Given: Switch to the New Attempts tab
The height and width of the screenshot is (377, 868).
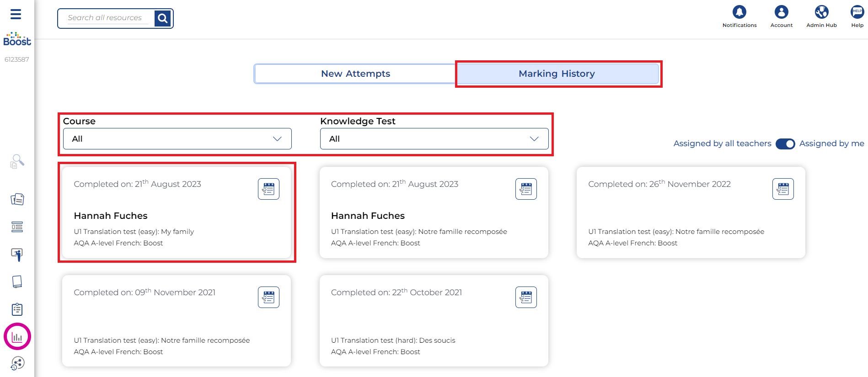Looking at the screenshot, I should [355, 74].
